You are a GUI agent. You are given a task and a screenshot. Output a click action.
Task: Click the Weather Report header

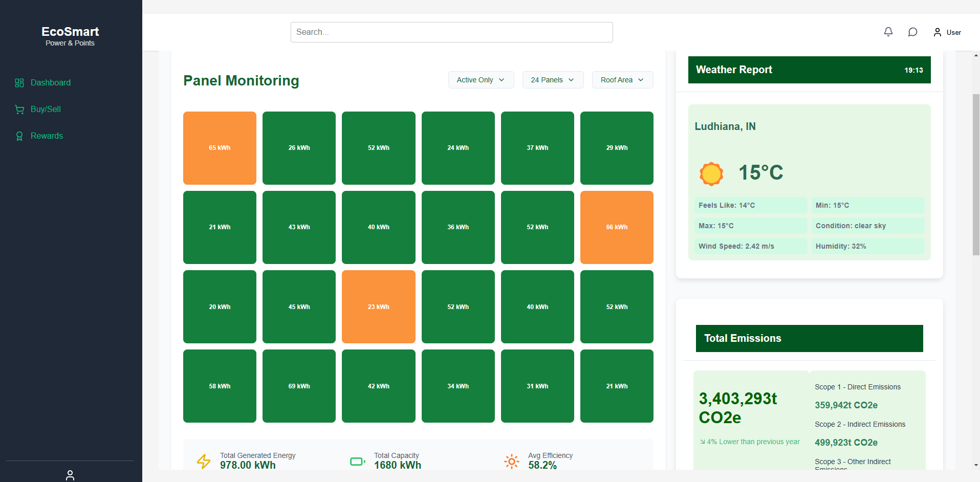(x=810, y=70)
